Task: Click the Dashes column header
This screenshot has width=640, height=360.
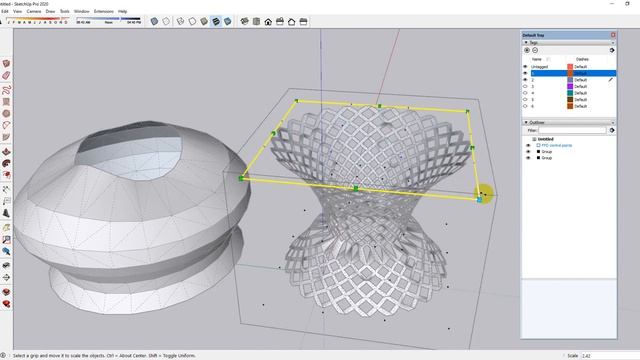Action: [x=582, y=59]
